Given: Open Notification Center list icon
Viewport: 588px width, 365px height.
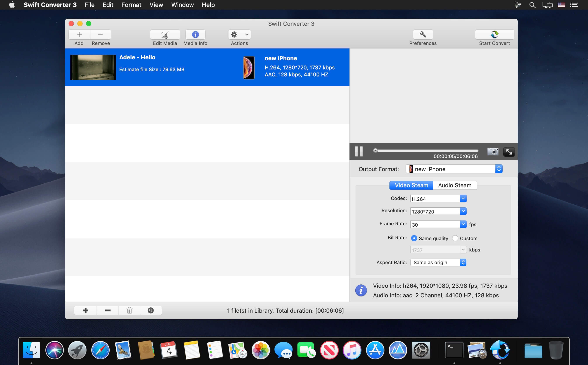Looking at the screenshot, I should pos(574,5).
